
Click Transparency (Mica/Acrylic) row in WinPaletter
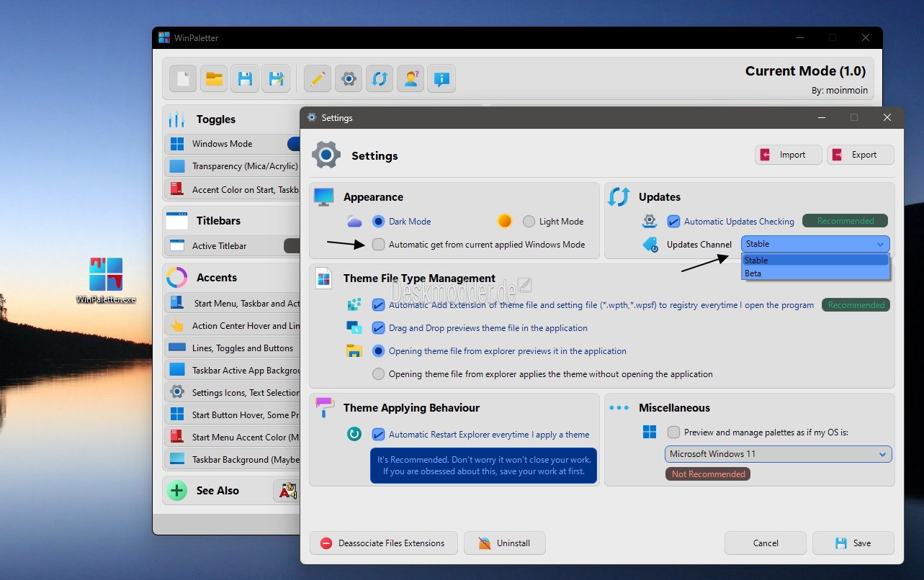pyautogui.click(x=232, y=166)
